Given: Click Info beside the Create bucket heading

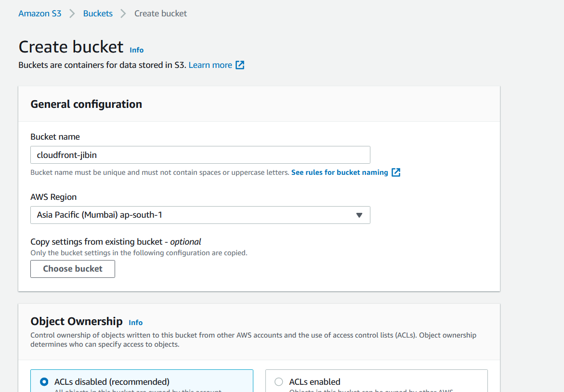Looking at the screenshot, I should pyautogui.click(x=136, y=50).
